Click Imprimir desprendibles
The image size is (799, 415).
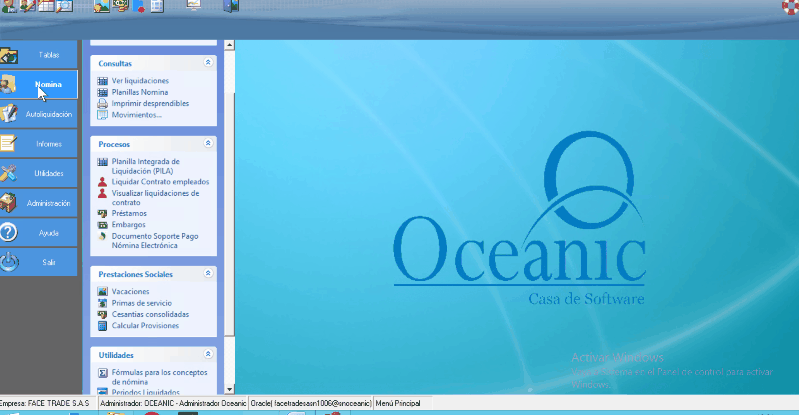(x=150, y=103)
